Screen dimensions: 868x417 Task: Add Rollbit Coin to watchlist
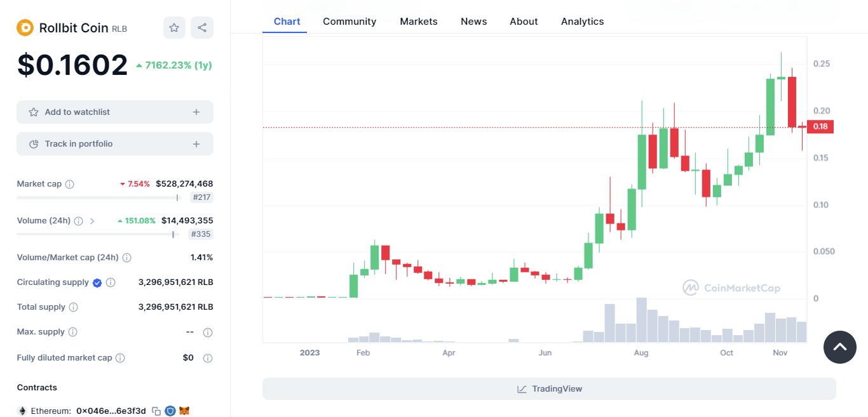(x=115, y=112)
